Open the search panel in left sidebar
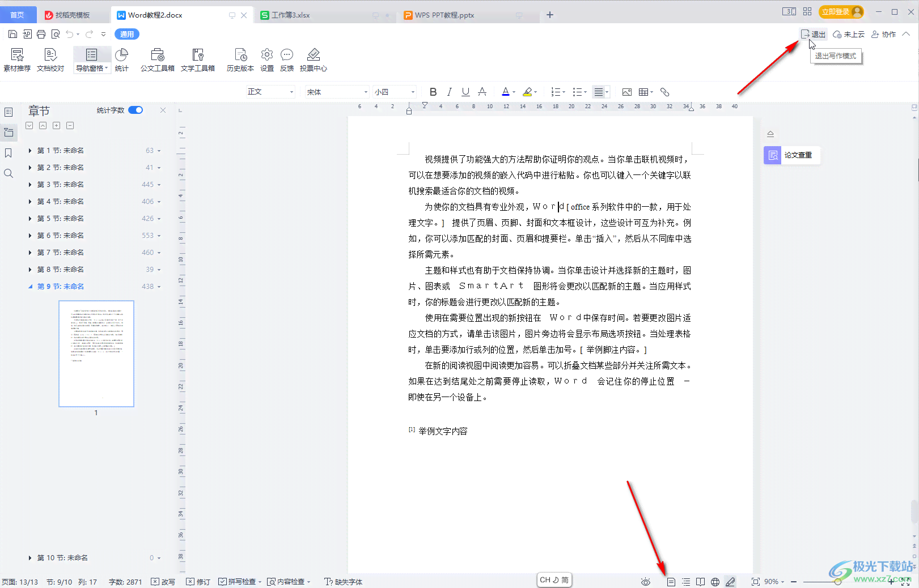919x588 pixels. click(x=9, y=173)
